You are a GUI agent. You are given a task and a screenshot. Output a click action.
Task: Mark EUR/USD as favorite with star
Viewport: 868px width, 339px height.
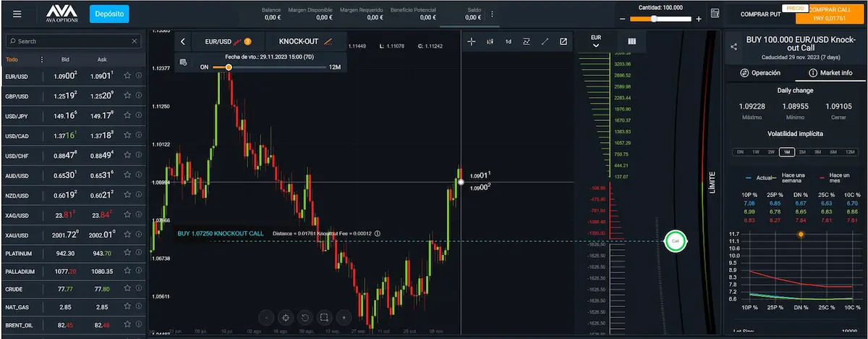127,75
